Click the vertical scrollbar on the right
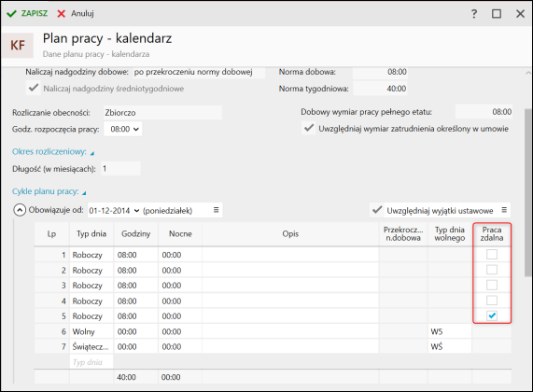This screenshot has width=533, height=392. coord(528,192)
